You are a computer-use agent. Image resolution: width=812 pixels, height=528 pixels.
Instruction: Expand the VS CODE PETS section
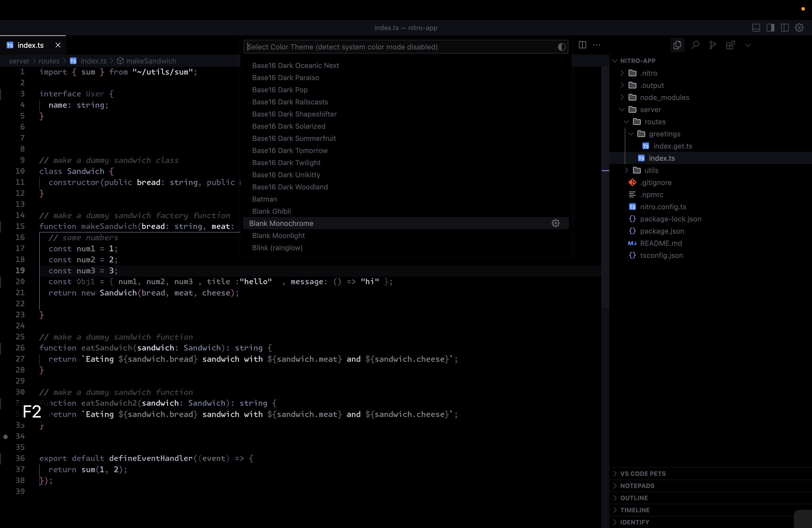click(710, 473)
